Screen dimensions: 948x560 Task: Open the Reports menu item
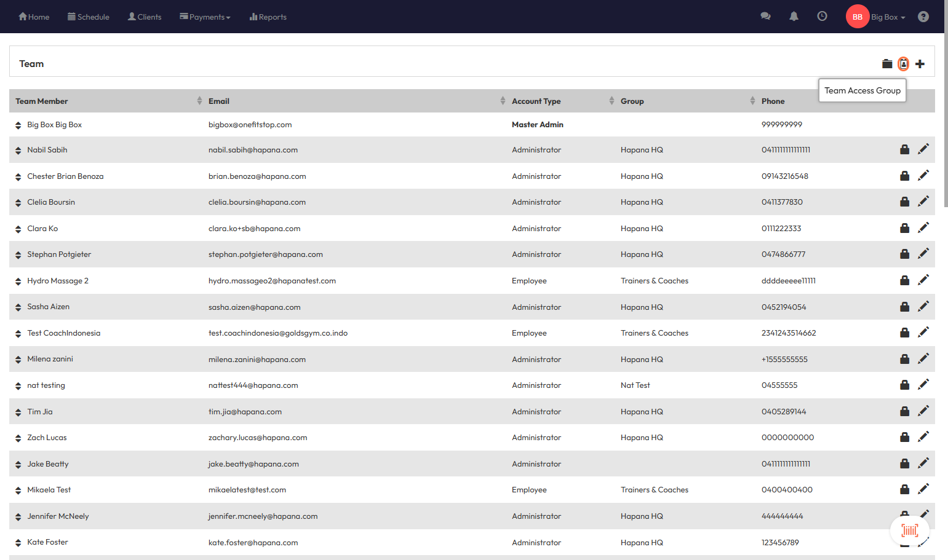click(x=268, y=17)
